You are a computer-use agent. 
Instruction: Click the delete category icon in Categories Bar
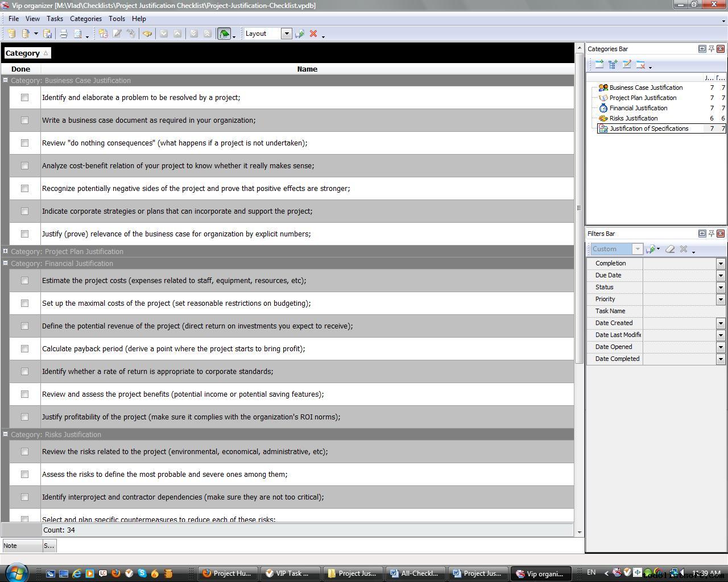click(640, 65)
